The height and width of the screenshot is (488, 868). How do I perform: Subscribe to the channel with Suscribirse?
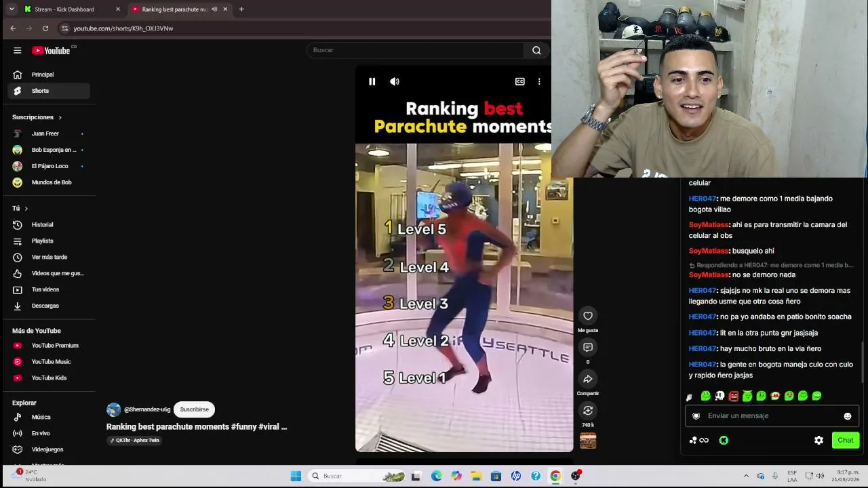[194, 409]
